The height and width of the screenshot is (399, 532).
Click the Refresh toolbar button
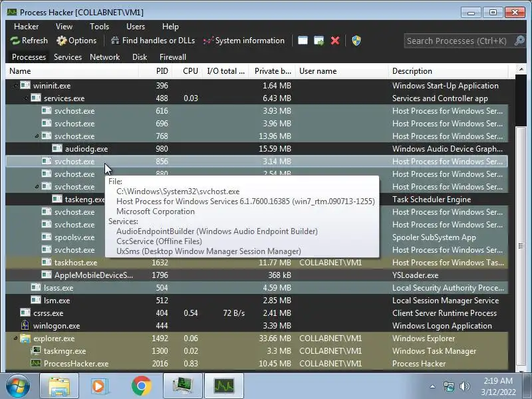pyautogui.click(x=29, y=41)
